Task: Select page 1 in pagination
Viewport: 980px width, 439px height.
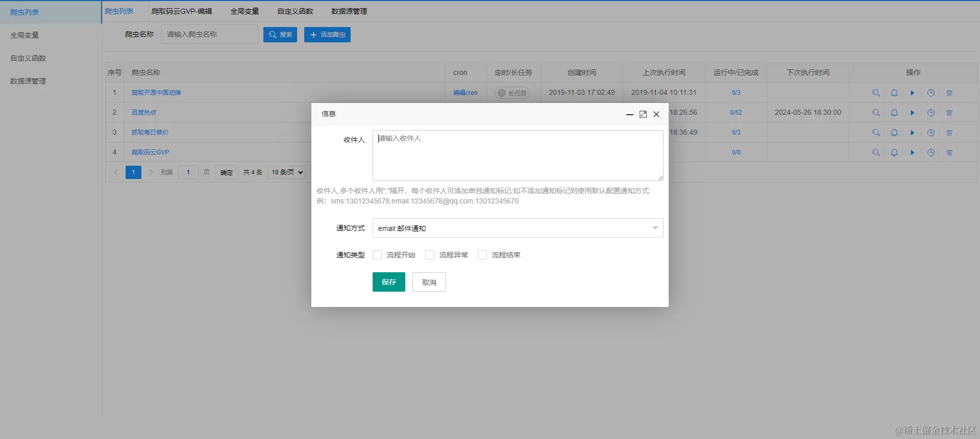Action: 133,172
